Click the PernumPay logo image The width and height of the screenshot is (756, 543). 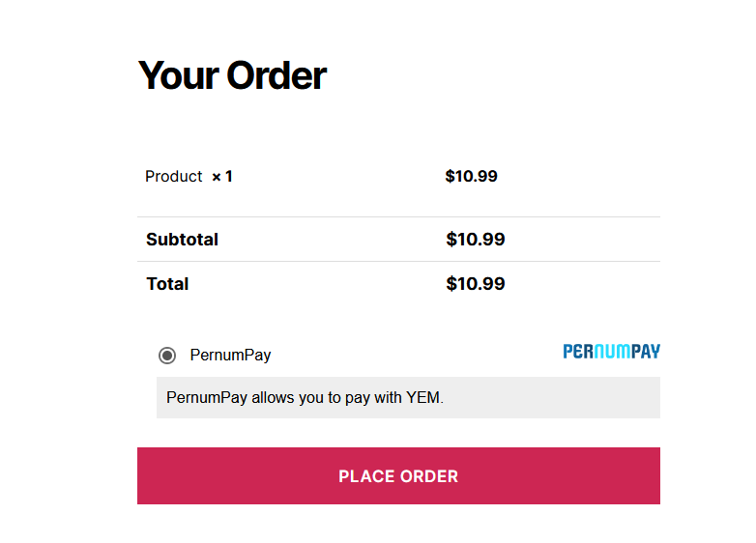click(x=611, y=352)
